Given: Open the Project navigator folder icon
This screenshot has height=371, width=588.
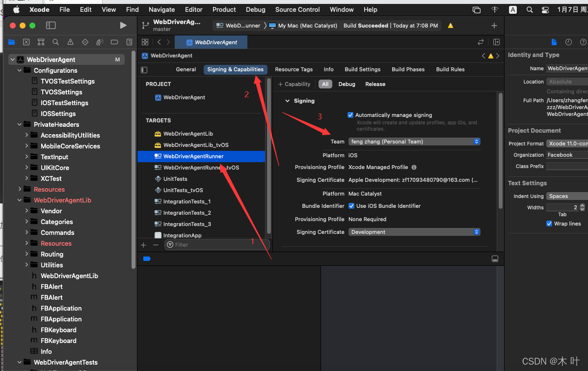Looking at the screenshot, I should coord(12,42).
